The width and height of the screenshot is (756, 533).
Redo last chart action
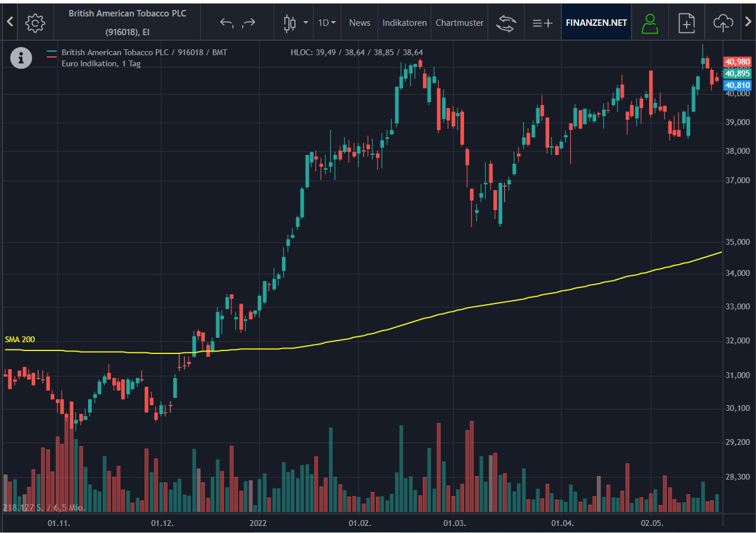[249, 23]
